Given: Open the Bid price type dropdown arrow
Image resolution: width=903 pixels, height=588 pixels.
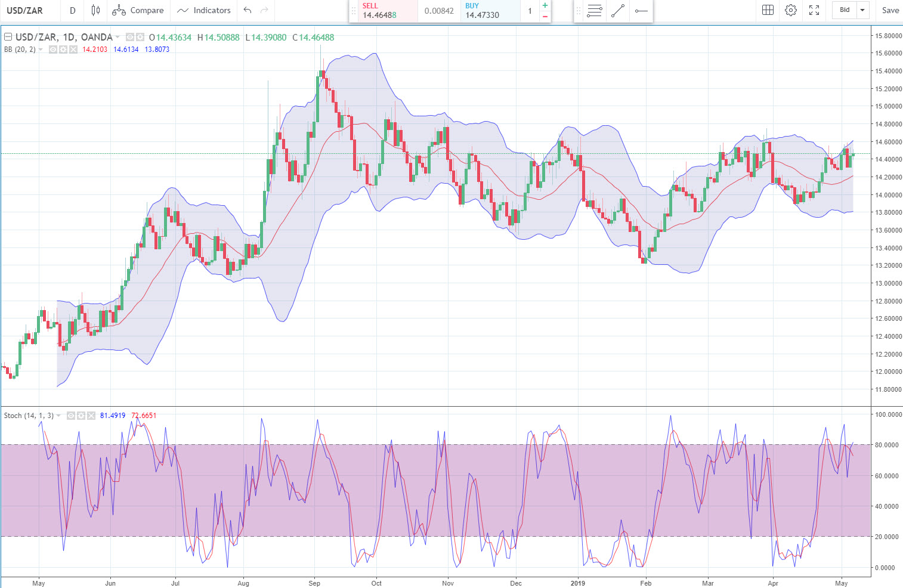Looking at the screenshot, I should 862,10.
